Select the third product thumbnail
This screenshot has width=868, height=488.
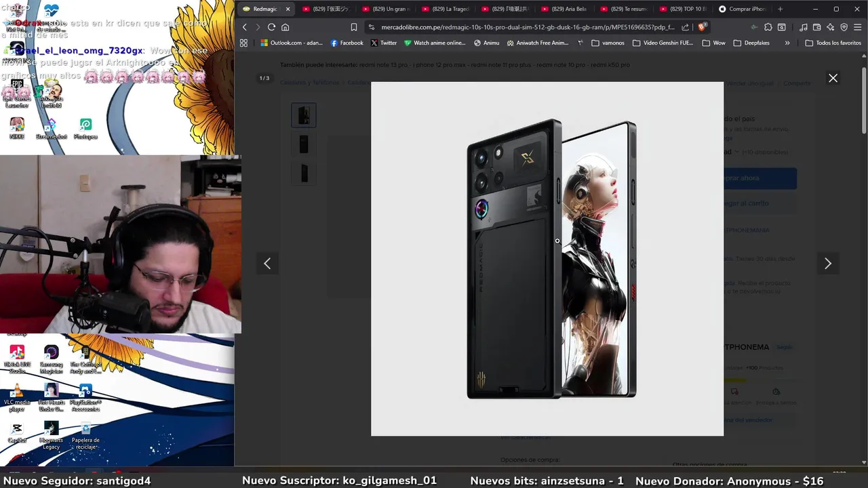point(304,172)
